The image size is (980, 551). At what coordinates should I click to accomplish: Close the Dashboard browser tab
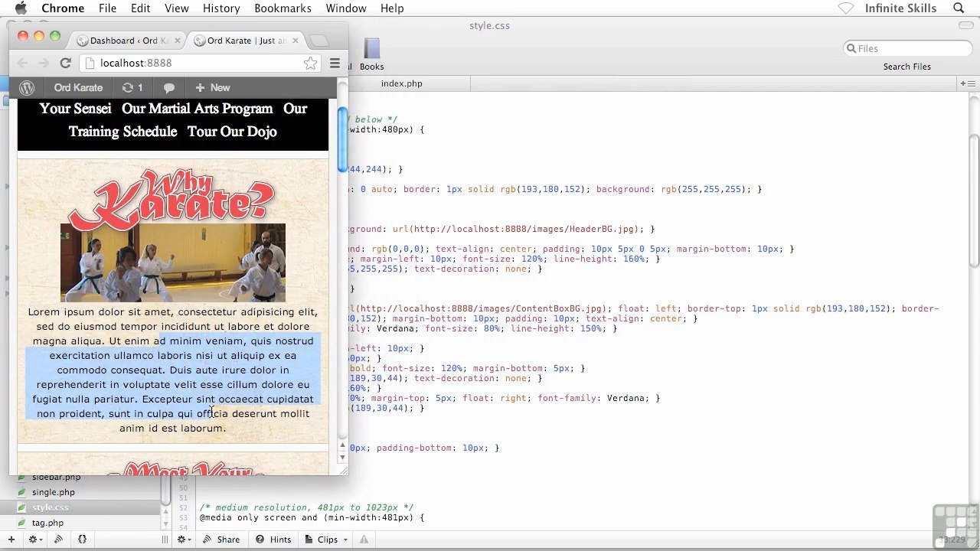pos(178,41)
